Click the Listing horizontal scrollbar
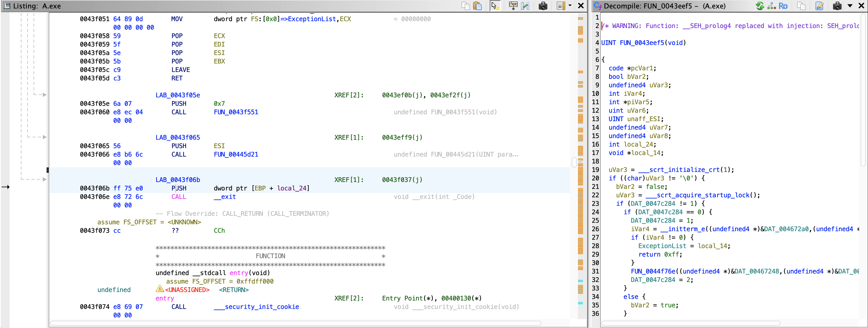 295,323
